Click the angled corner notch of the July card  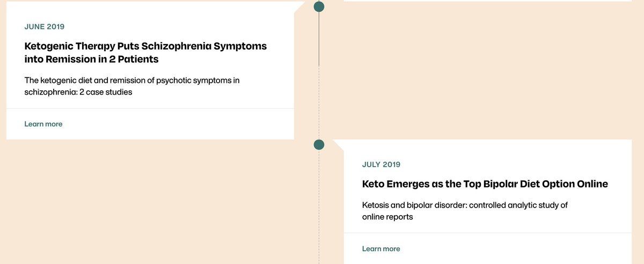338,145
